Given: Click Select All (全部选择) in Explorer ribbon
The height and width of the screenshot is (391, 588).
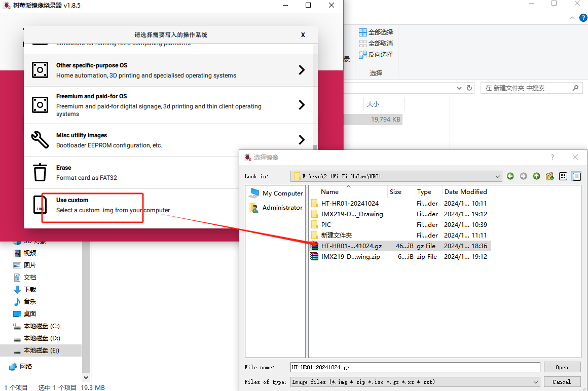Looking at the screenshot, I should tap(376, 32).
